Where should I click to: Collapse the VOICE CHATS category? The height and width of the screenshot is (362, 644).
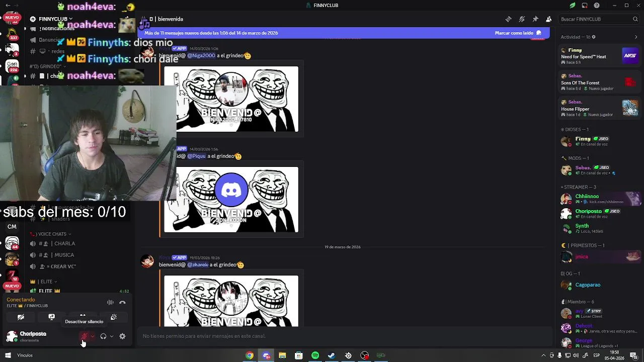50,234
